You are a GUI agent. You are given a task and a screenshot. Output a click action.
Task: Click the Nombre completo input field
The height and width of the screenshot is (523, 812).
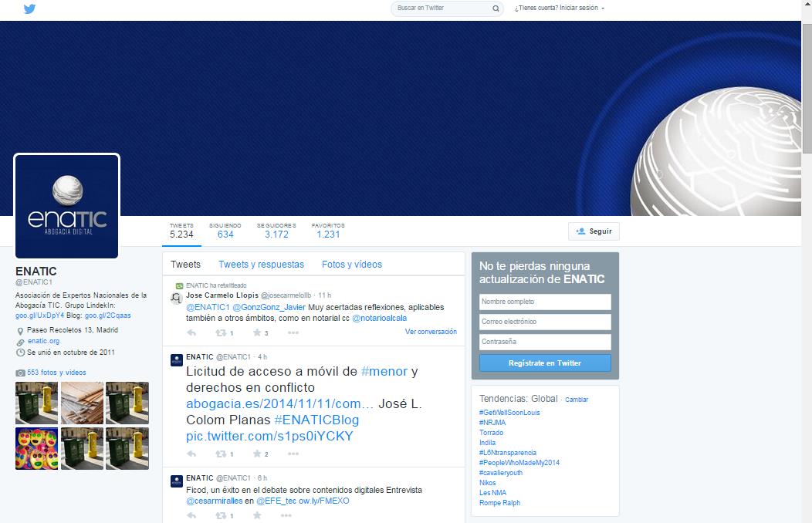tap(545, 302)
